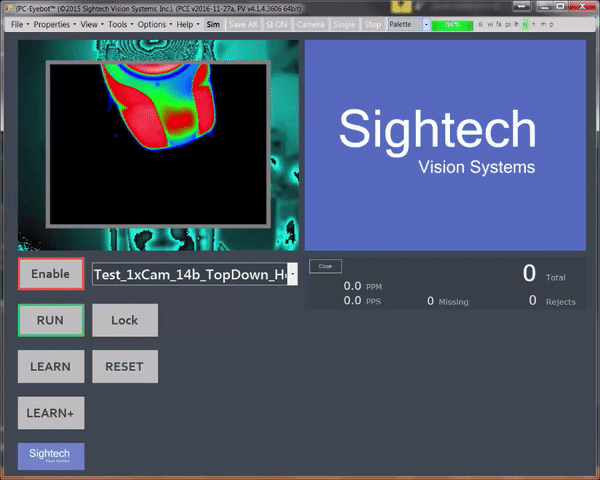This screenshot has width=600, height=480.
Task: Click the Sightech logo button at bottom left
Action: [x=50, y=456]
